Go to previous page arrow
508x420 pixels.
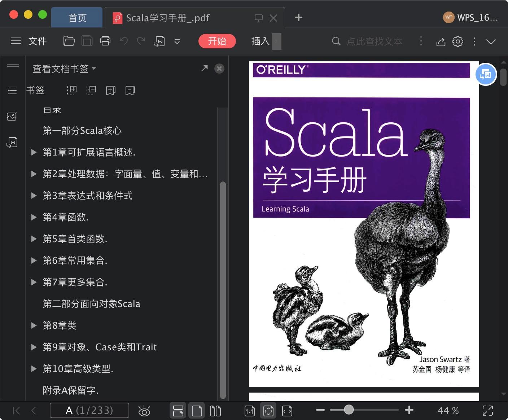tap(34, 411)
